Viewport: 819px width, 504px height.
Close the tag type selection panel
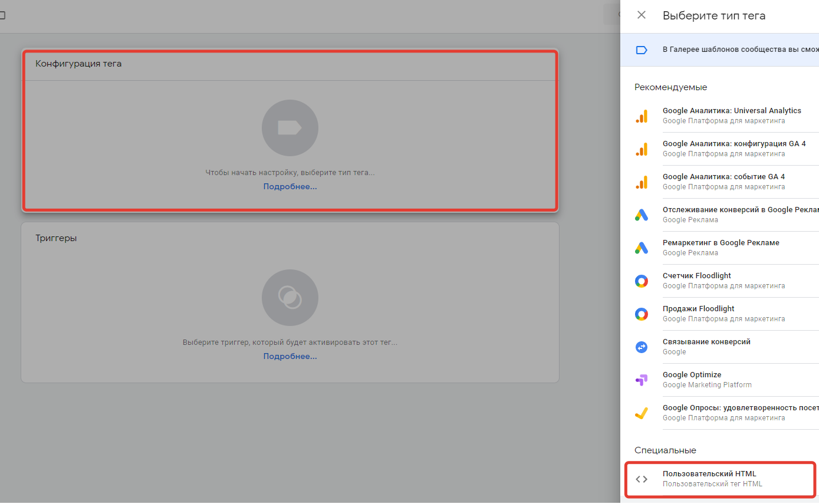(642, 15)
